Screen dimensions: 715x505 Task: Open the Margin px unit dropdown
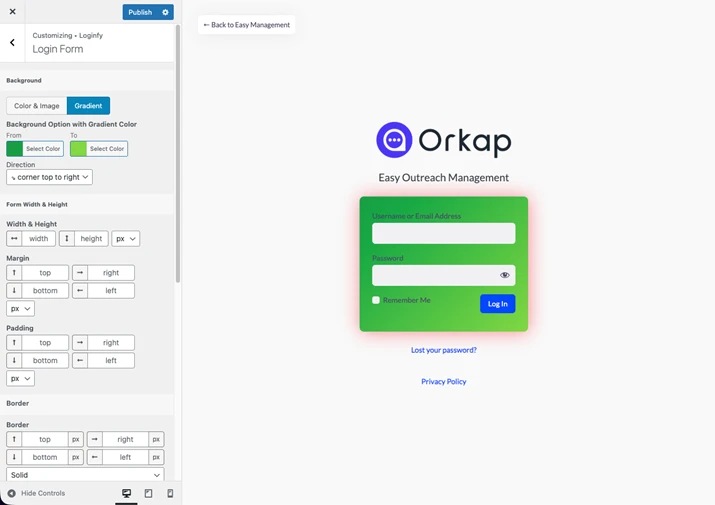[x=20, y=309]
